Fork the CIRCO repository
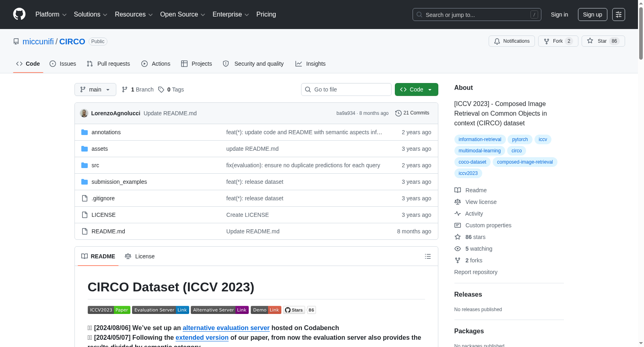The width and height of the screenshot is (644, 347). pos(558,41)
